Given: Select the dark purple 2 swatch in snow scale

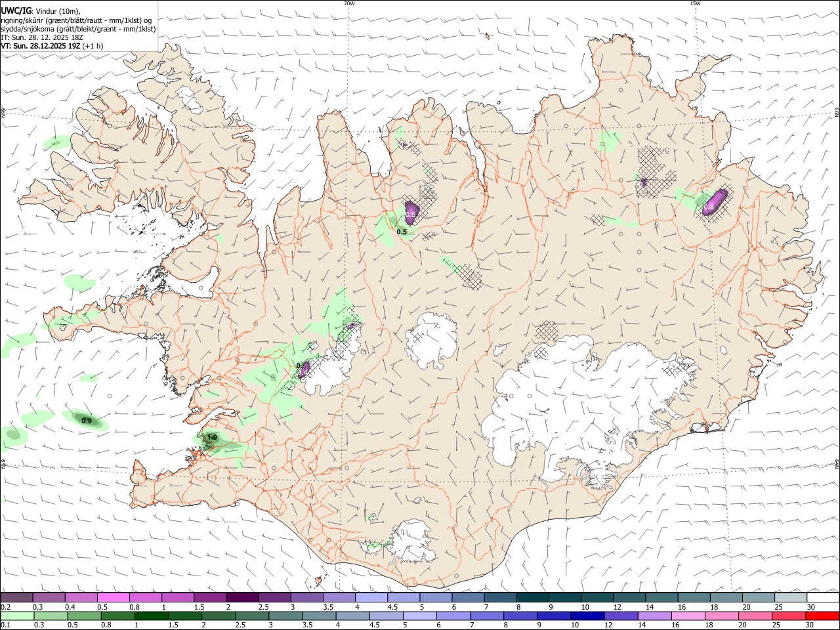Looking at the screenshot, I should point(242,598).
